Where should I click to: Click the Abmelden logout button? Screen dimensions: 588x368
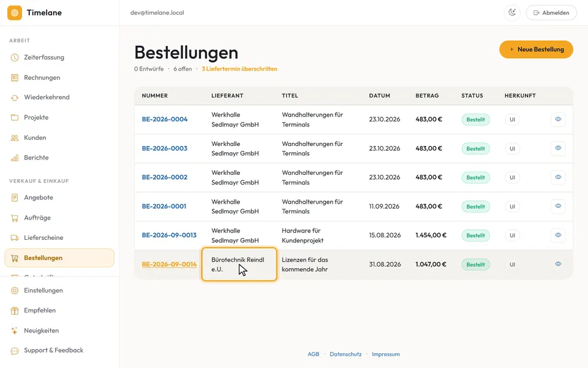pos(551,13)
